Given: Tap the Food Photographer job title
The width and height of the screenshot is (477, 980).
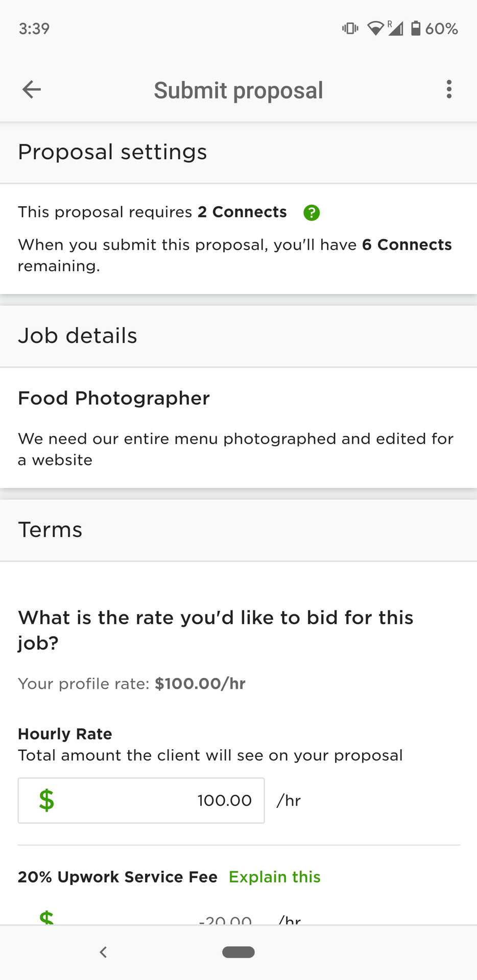Looking at the screenshot, I should [114, 398].
